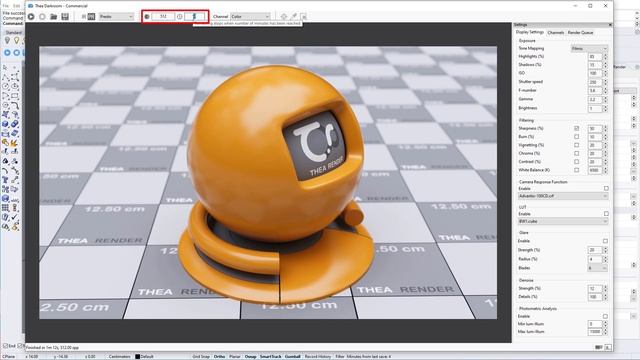Select the Standard toolbar tab in Rhino
Image resolution: width=640 pixels, height=360 pixels.
coord(13,32)
